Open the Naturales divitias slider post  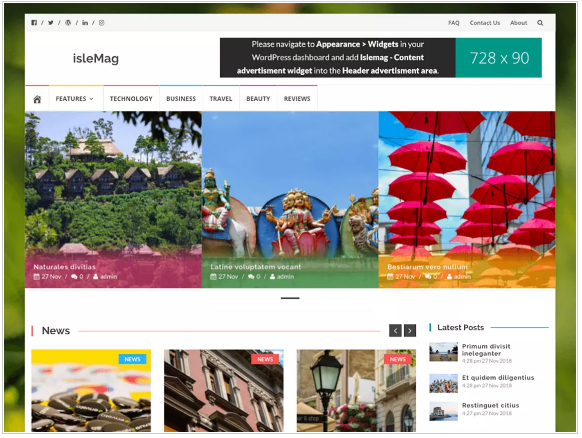pyautogui.click(x=65, y=267)
